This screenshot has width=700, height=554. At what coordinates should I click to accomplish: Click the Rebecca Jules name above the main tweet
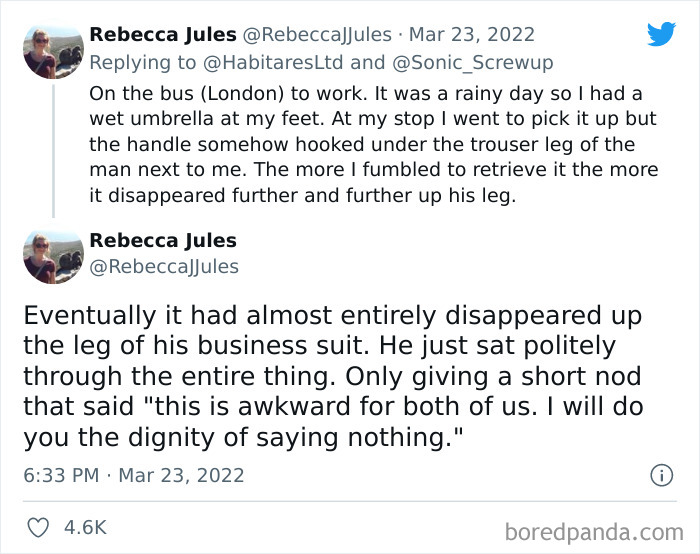(163, 240)
